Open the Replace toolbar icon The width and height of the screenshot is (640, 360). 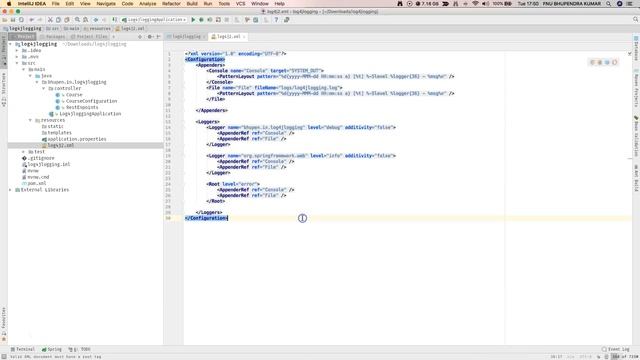tap(85, 20)
